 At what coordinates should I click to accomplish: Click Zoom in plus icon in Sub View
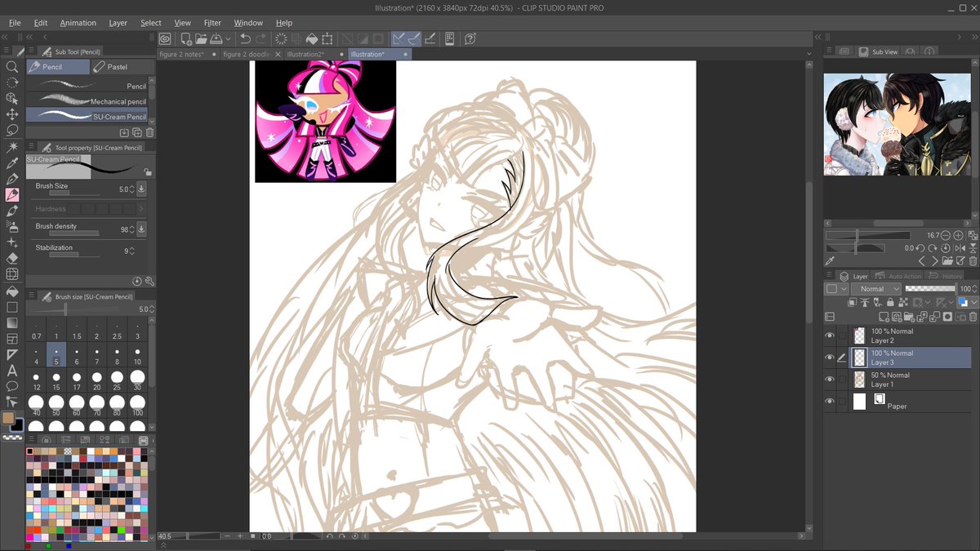pos(959,235)
